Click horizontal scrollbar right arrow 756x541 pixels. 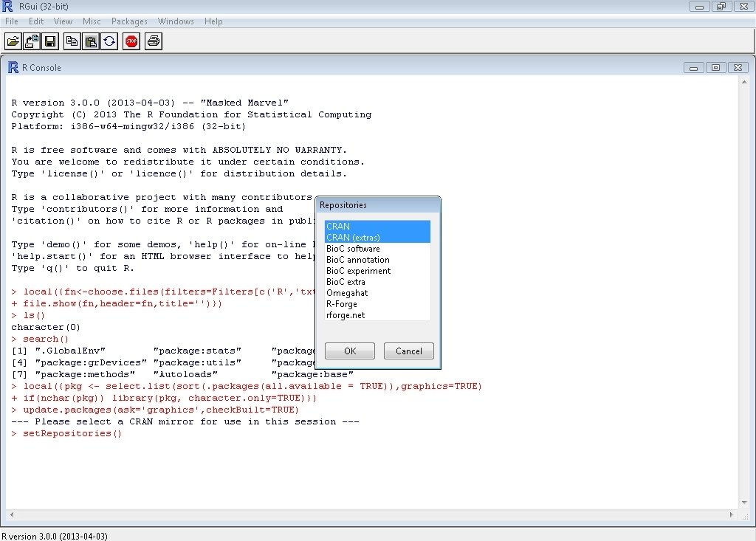point(732,514)
